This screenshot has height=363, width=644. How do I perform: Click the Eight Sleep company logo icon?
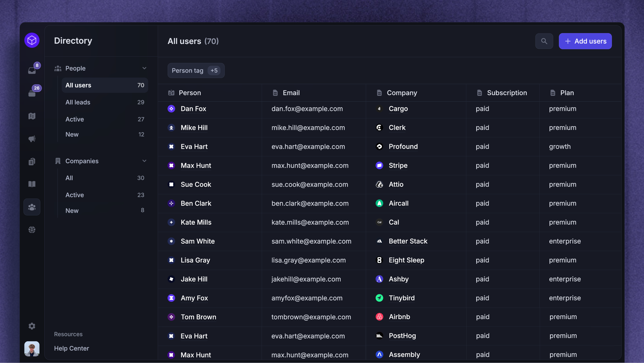coord(379,260)
